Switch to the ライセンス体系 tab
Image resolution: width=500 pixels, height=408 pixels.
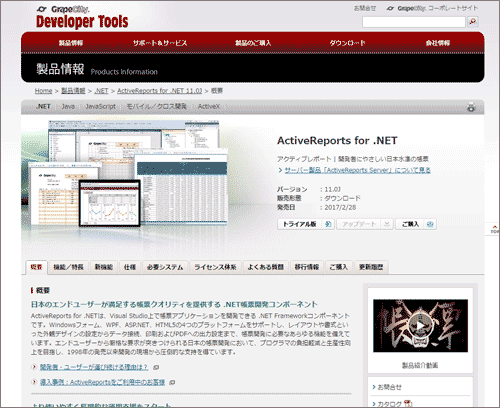point(215,267)
